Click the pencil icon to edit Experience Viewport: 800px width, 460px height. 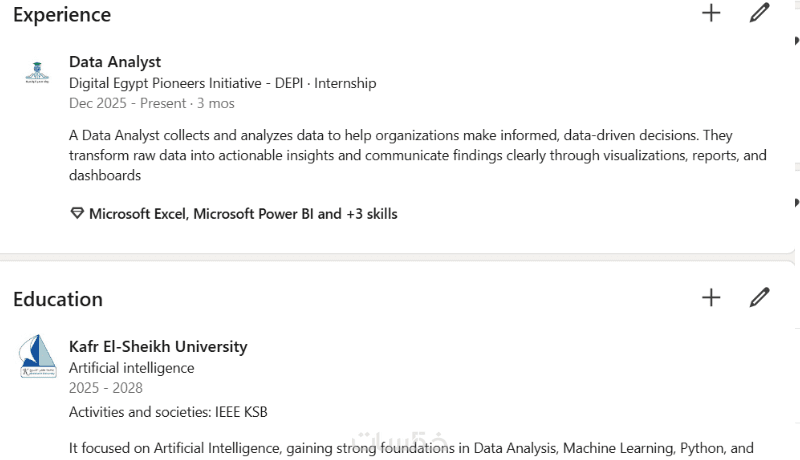760,13
